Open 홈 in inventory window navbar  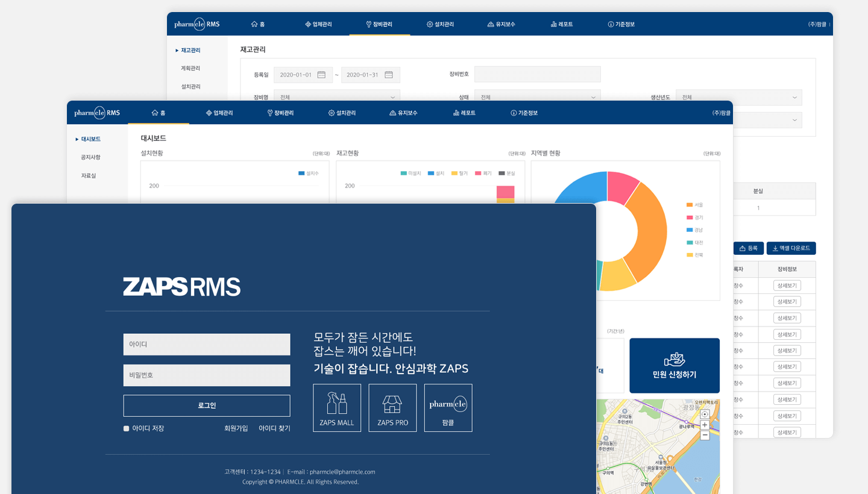pos(257,24)
